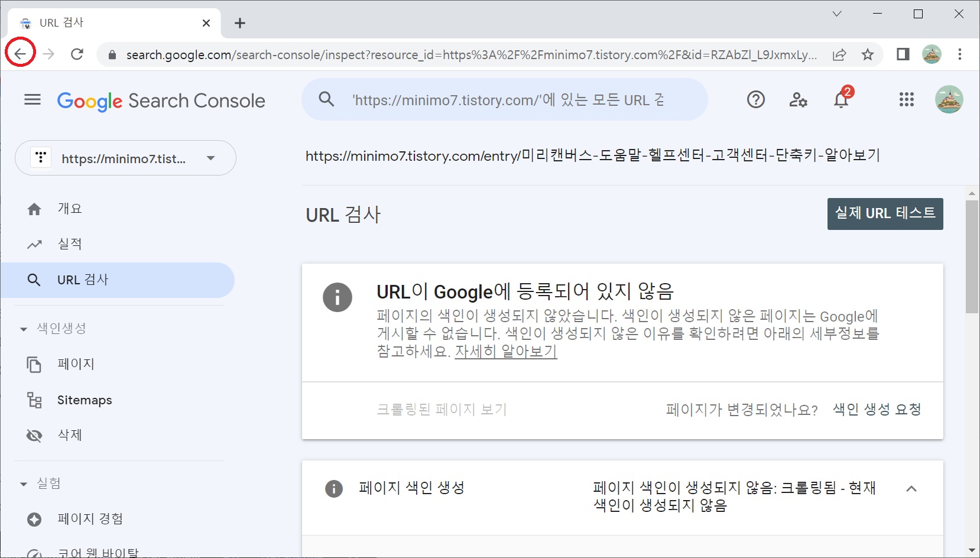Open the Chrome three-dot menu
This screenshot has height=558, width=980.
point(960,54)
